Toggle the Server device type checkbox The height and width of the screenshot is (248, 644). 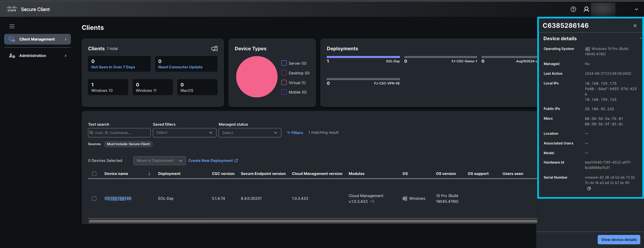point(284,63)
